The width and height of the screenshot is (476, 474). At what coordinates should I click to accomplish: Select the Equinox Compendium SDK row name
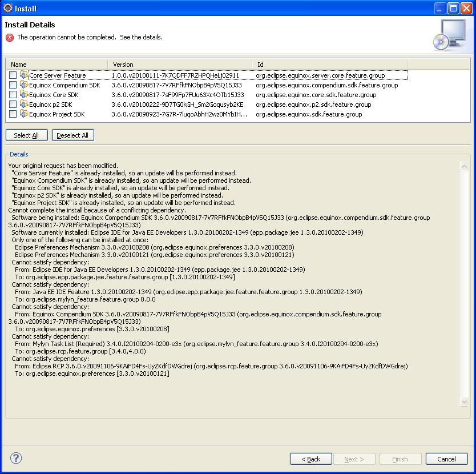point(64,85)
